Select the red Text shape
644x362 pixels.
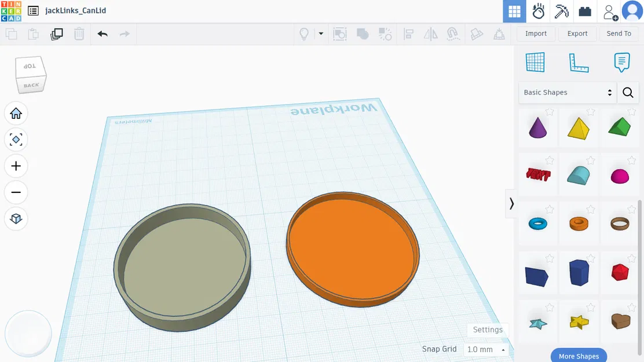click(538, 175)
